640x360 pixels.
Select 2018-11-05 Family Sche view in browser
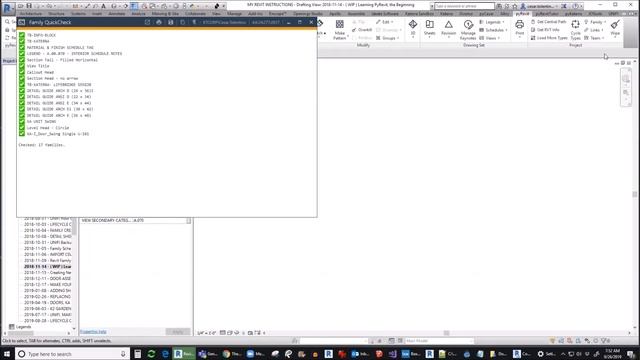[x=47, y=248]
